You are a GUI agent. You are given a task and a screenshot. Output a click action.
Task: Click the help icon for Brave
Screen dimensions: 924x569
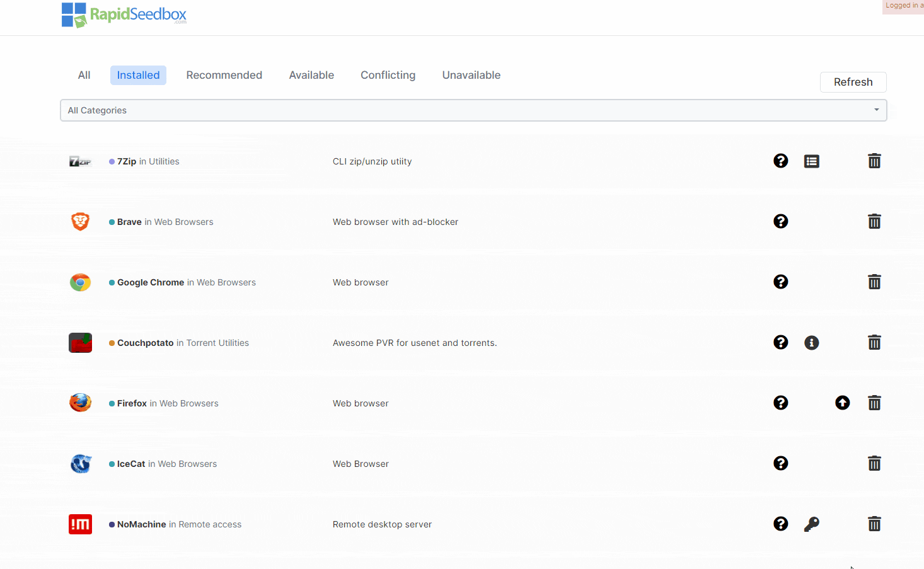point(780,221)
